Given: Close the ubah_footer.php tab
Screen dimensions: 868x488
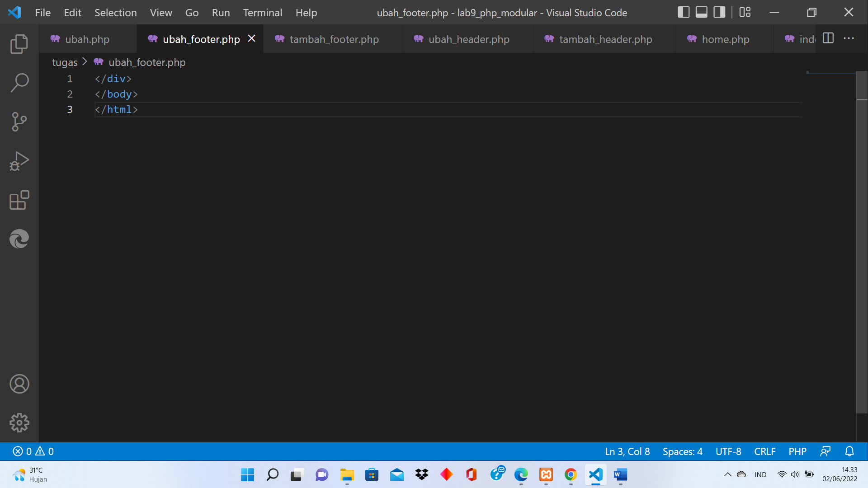Looking at the screenshot, I should (252, 39).
